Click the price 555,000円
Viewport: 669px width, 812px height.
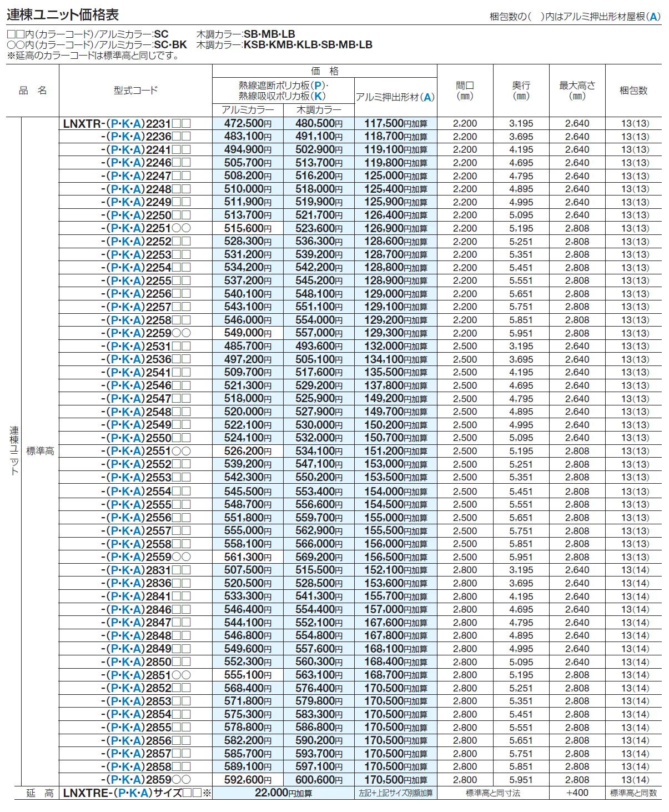point(248,531)
